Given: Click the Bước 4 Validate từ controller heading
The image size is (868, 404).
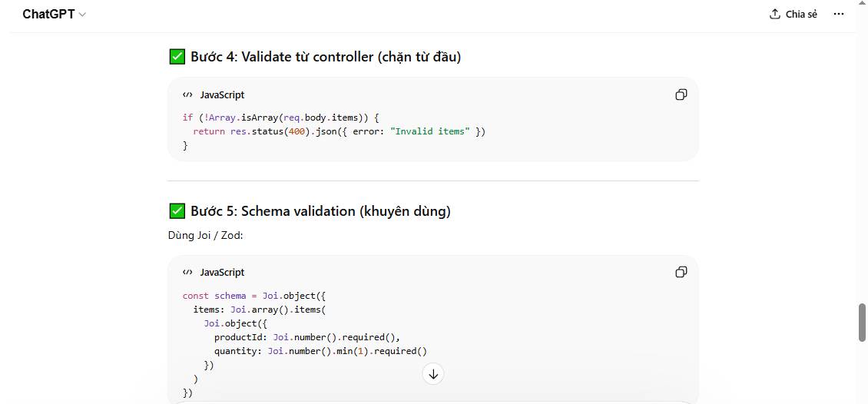Looking at the screenshot, I should tap(326, 56).
